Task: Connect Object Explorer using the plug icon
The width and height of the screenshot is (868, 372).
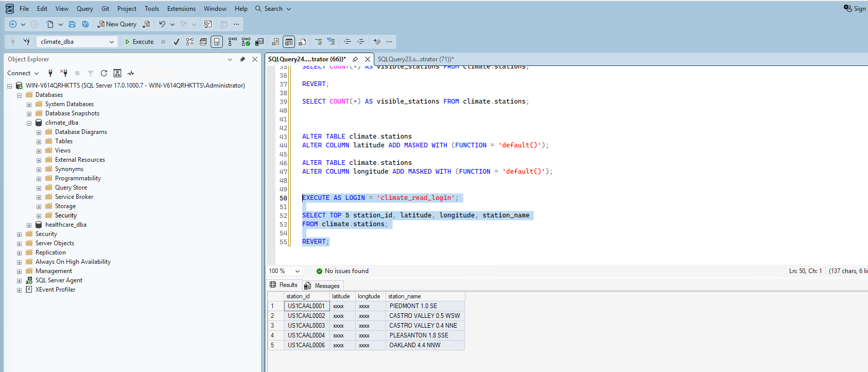Action: [50, 73]
